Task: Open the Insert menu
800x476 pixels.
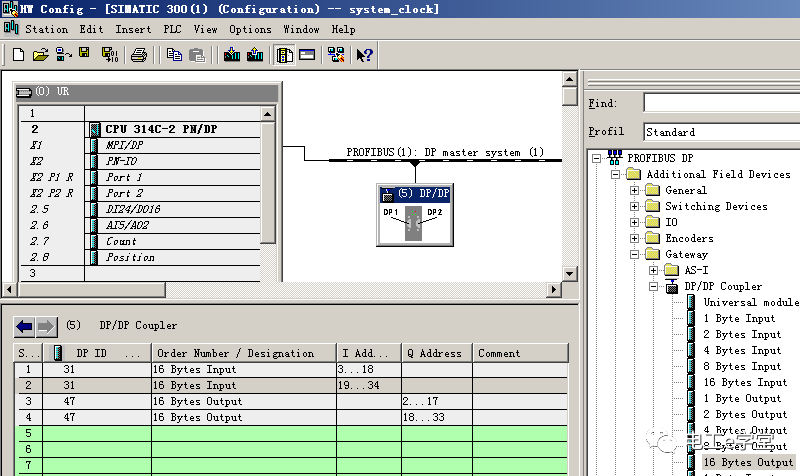Action: pos(133,29)
